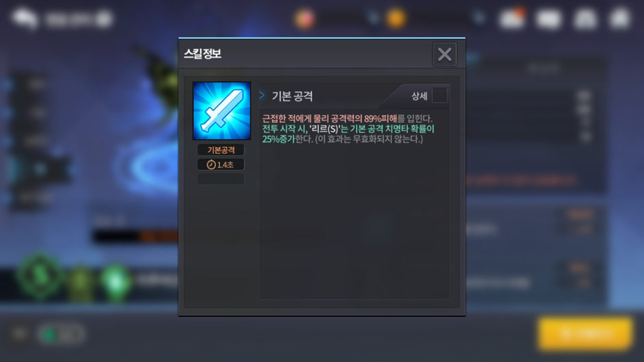Select the highlighted left sidebar menu tab
644x362 pixels.
[x=40, y=169]
